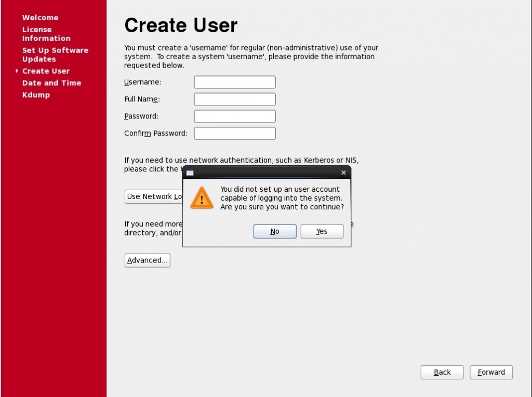This screenshot has height=397, width=532.
Task: Select the Create User step
Action: (46, 71)
